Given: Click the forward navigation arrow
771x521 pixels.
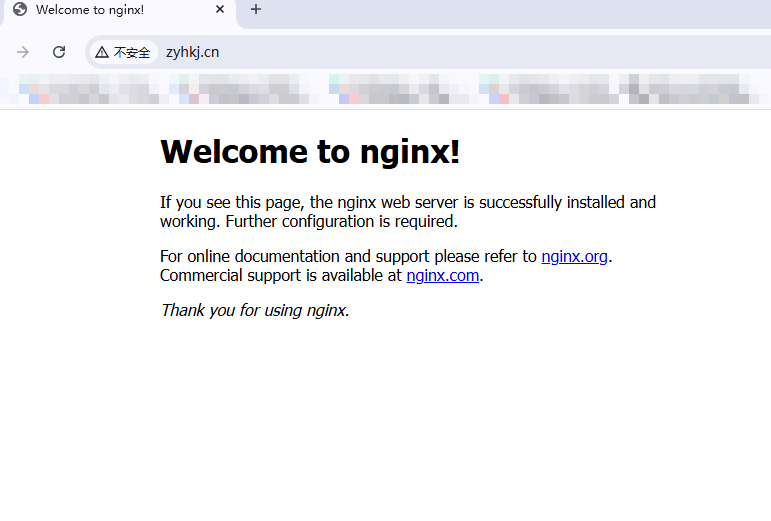Looking at the screenshot, I should click(x=23, y=52).
